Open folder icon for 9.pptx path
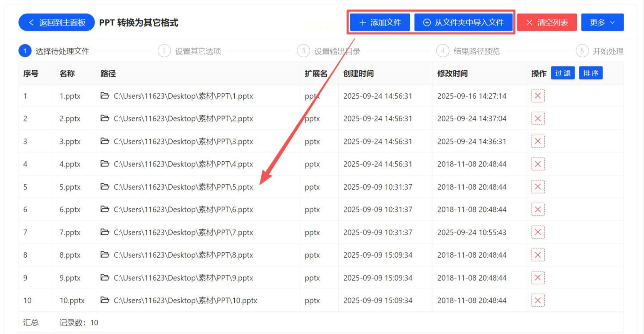The image size is (644, 334). tap(105, 277)
